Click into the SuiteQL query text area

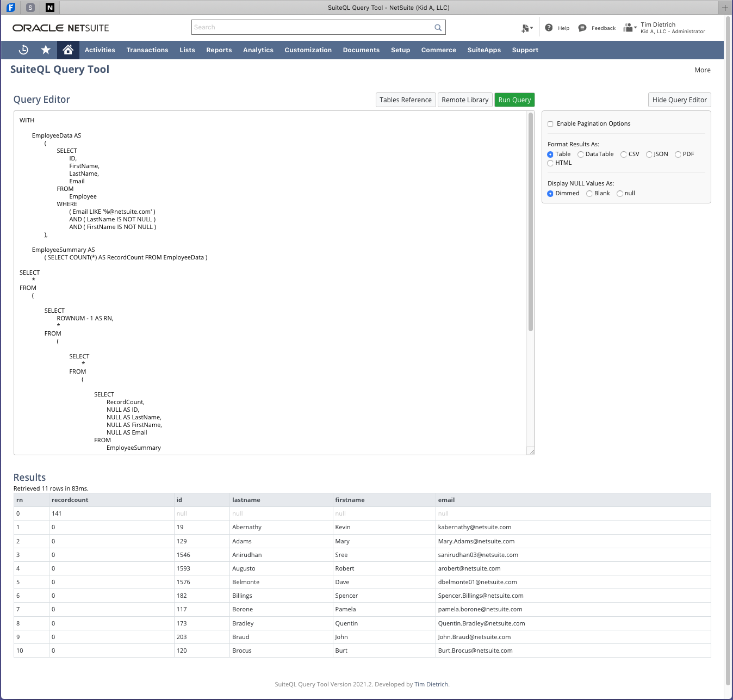[x=270, y=283]
